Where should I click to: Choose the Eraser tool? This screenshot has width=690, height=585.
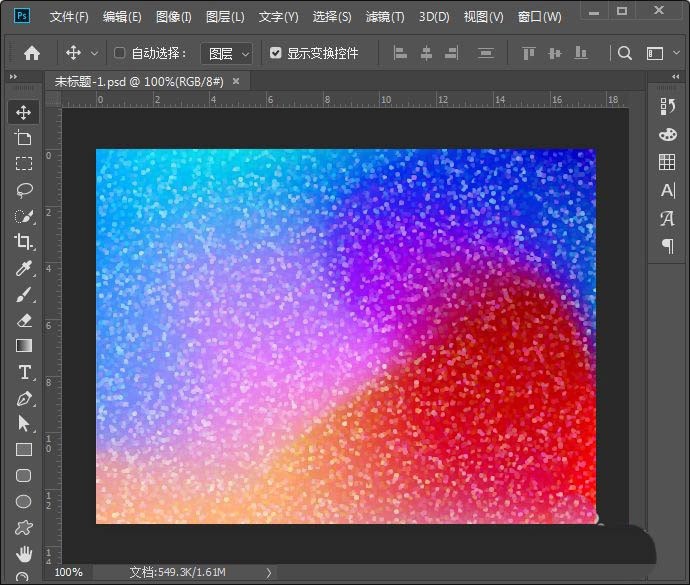24,320
